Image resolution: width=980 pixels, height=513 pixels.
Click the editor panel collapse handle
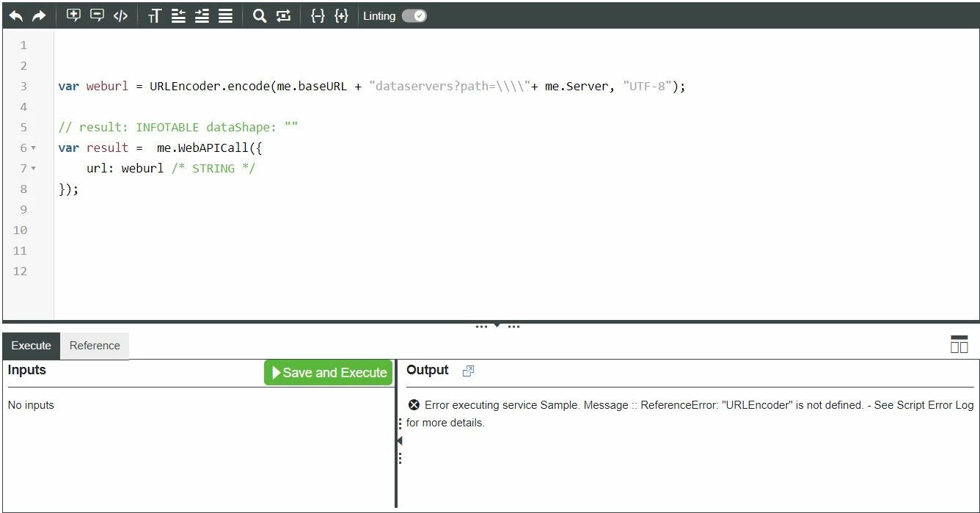497,326
